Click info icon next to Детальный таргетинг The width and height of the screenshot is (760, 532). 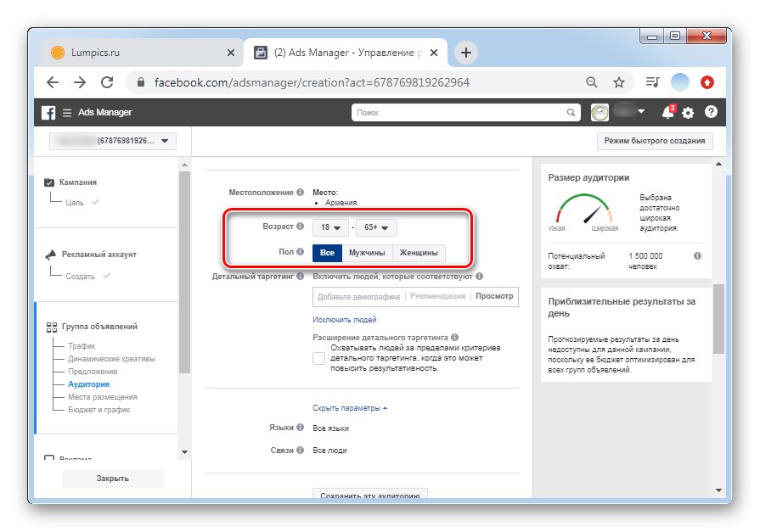tap(300, 276)
